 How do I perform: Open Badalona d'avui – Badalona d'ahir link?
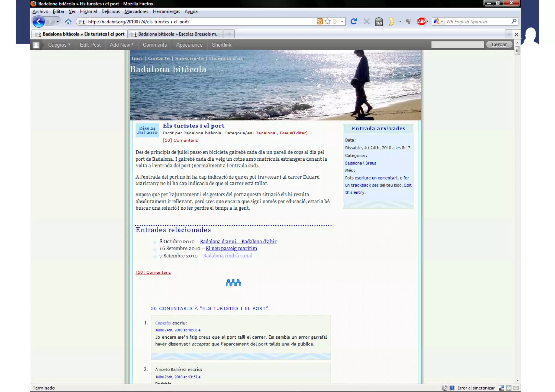(238, 241)
